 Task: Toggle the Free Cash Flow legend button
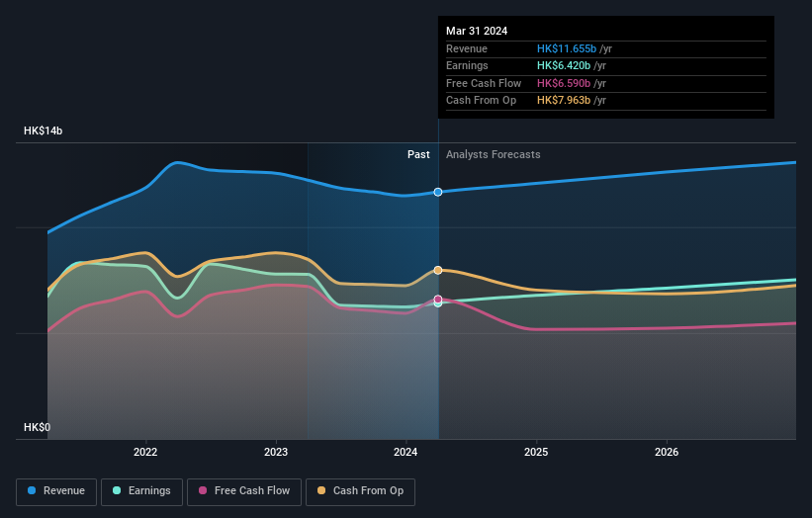[244, 491]
